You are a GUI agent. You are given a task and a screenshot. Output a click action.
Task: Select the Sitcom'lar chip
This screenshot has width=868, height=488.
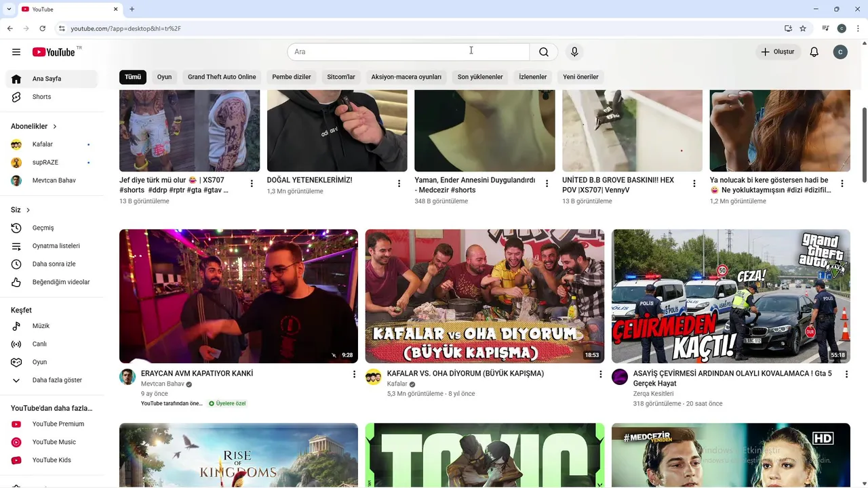pos(341,77)
